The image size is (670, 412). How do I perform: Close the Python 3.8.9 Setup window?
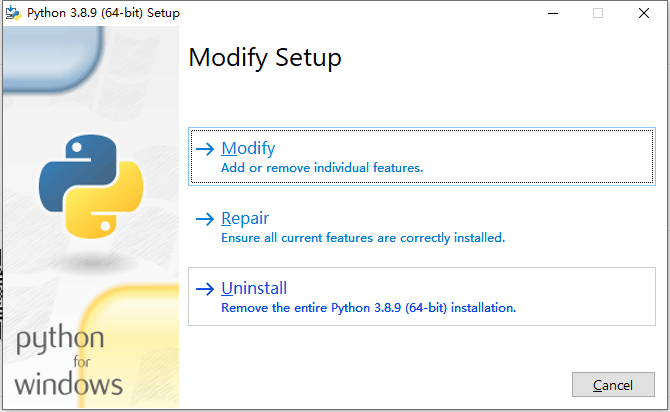point(644,13)
